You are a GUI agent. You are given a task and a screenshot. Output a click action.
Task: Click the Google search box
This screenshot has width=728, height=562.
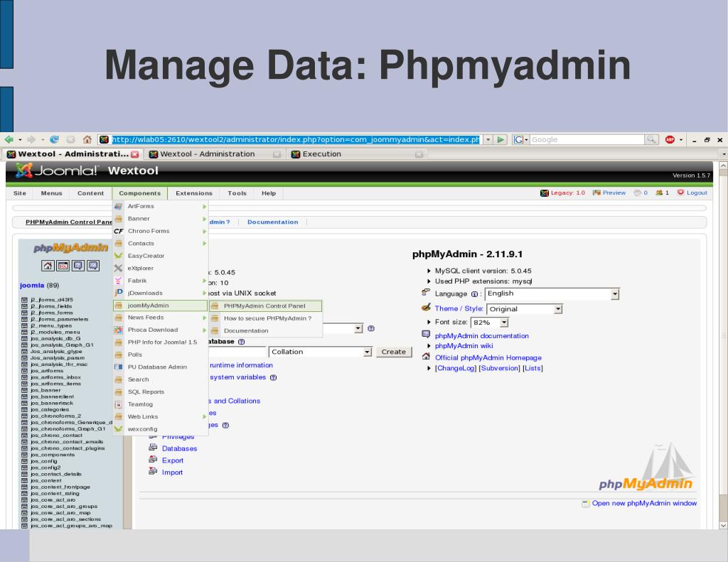pos(587,139)
